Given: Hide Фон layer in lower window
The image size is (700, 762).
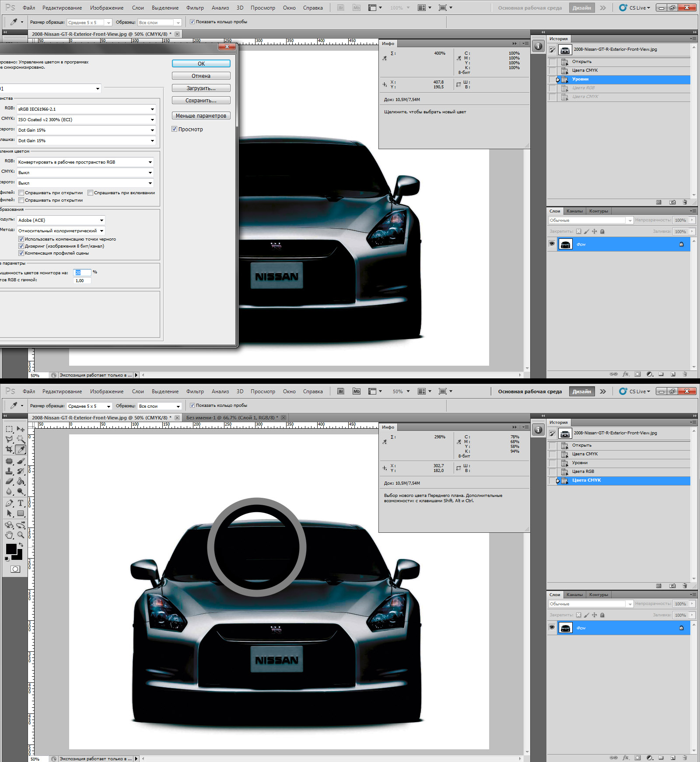Looking at the screenshot, I should click(552, 627).
